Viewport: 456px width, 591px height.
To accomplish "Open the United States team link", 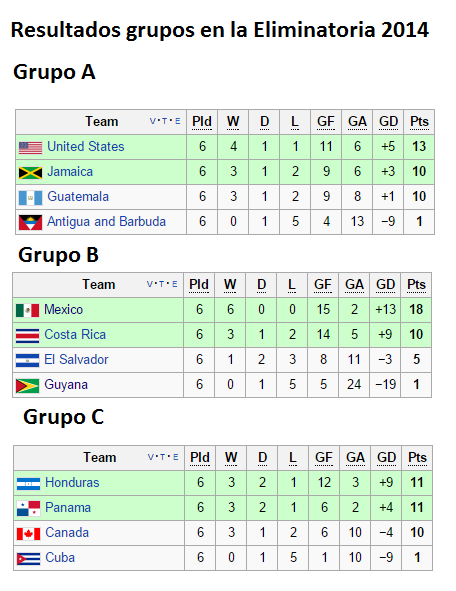I will coord(86,147).
